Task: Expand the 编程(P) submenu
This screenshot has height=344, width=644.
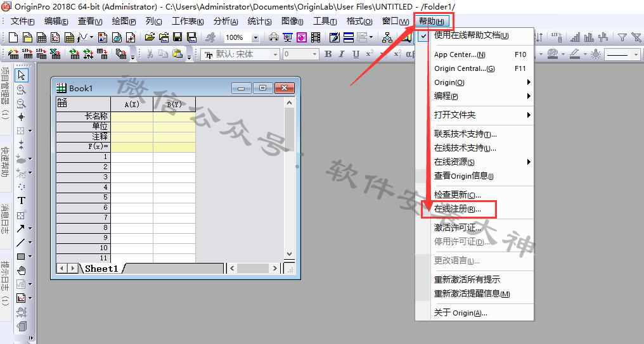Action: [474, 96]
